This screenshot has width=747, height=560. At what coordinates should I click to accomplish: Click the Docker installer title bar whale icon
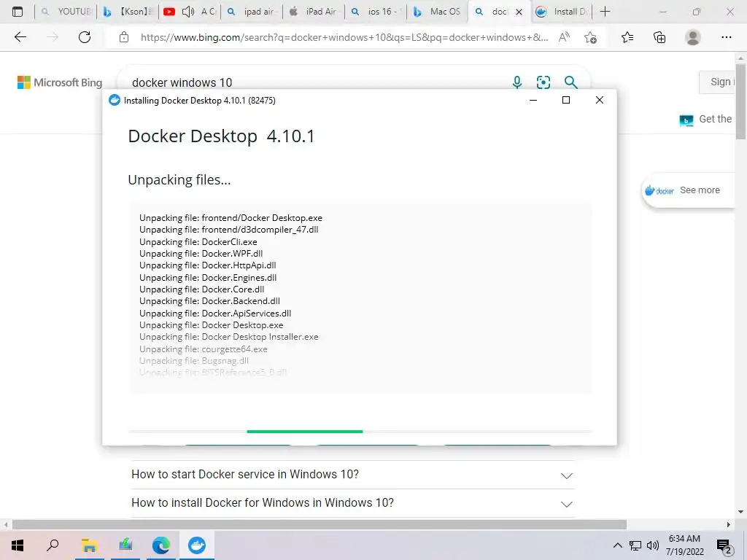115,100
